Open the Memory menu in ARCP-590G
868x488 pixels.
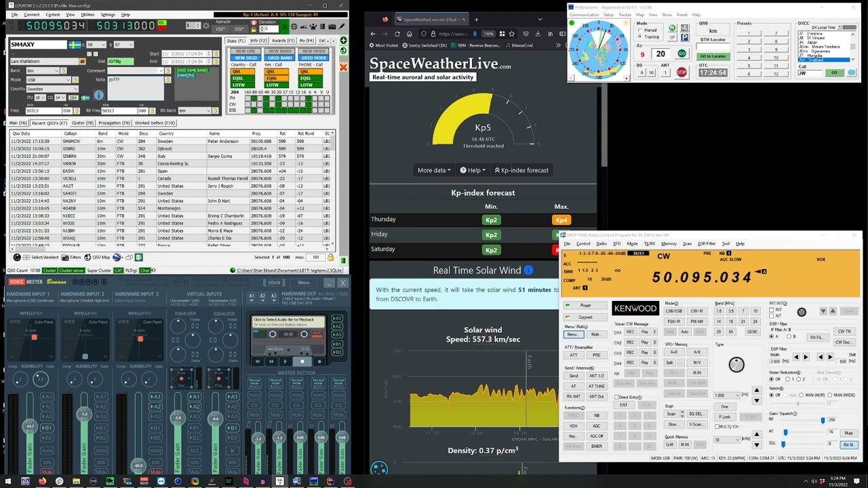coord(669,244)
